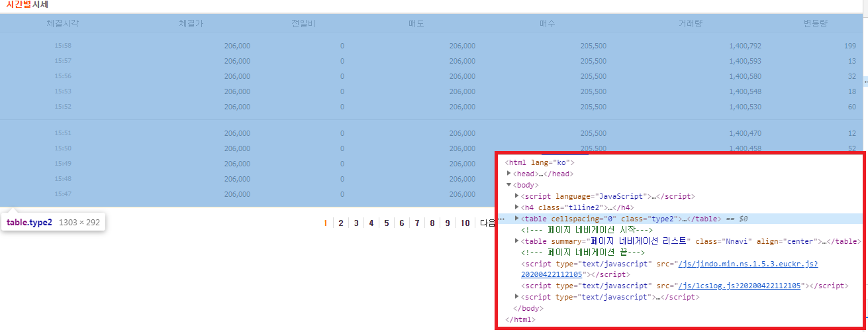This screenshot has width=868, height=332.
Task: Click volume value 1,400,593
Action: coord(745,61)
